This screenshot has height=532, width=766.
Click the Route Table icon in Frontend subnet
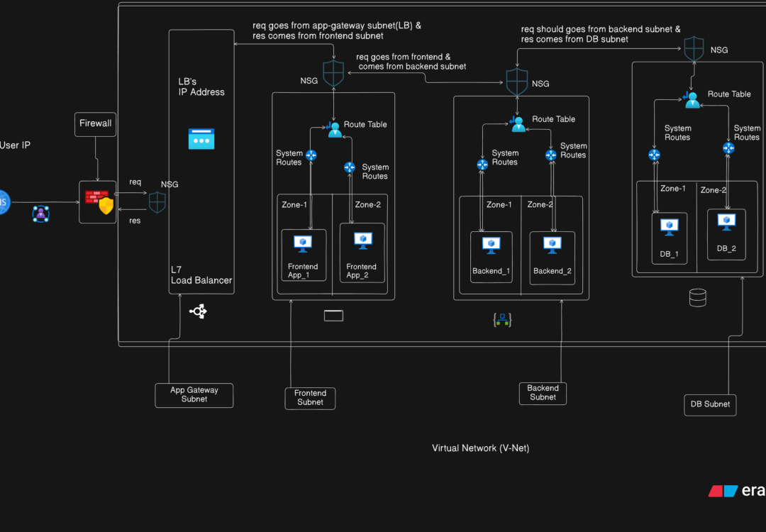tap(334, 130)
